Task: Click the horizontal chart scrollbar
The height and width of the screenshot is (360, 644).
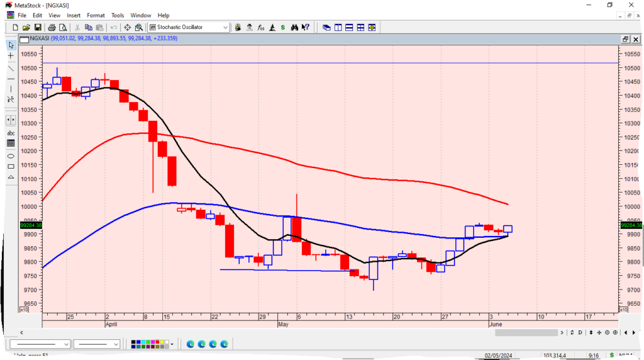Action: tap(302, 332)
